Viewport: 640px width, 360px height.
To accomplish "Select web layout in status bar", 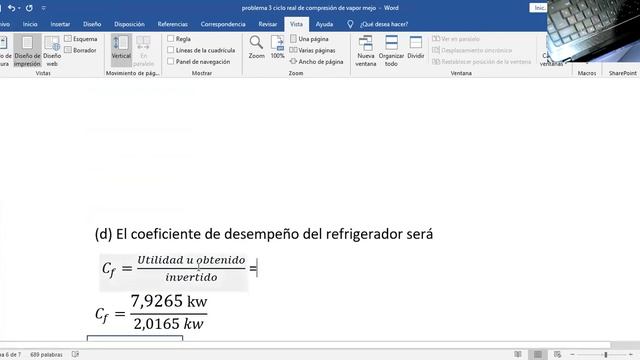I will pos(557,354).
